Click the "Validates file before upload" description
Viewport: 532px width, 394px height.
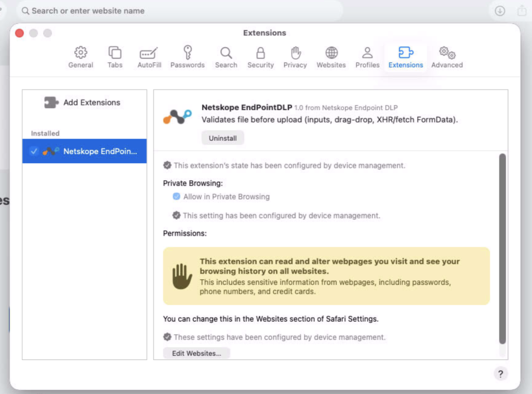pyautogui.click(x=329, y=120)
